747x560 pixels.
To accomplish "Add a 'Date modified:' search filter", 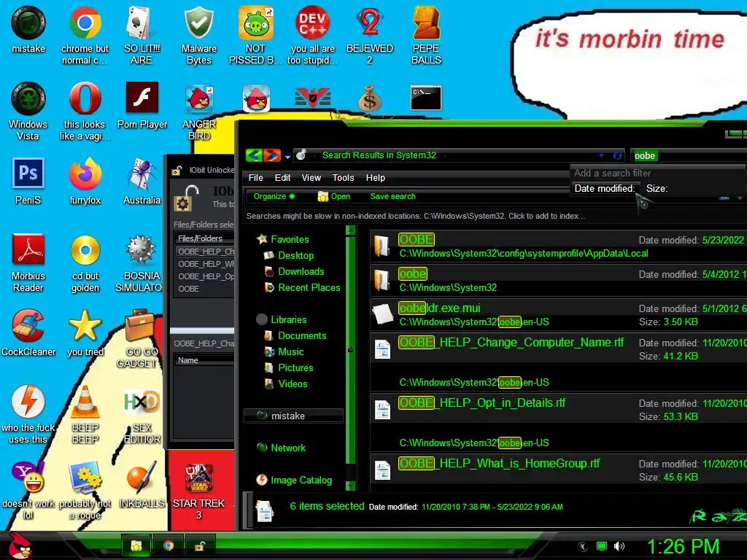I will coord(605,189).
